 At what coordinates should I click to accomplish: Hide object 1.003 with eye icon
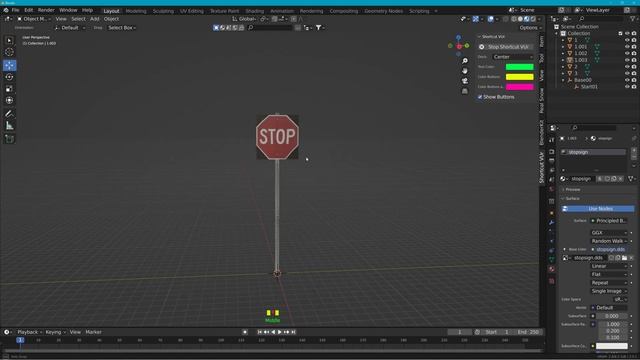point(627,60)
